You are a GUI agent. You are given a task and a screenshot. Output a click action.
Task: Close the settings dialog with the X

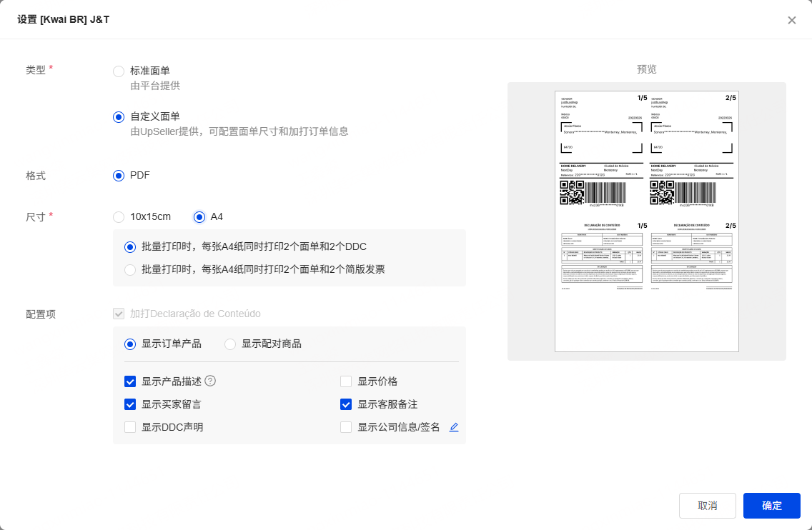tap(791, 20)
